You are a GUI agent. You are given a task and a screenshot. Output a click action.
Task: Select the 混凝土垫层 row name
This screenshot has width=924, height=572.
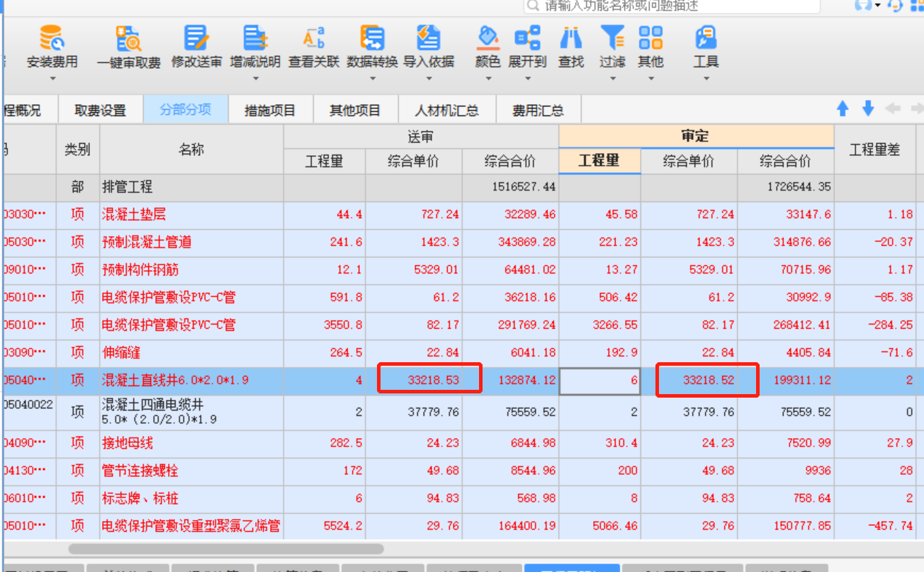click(x=134, y=215)
